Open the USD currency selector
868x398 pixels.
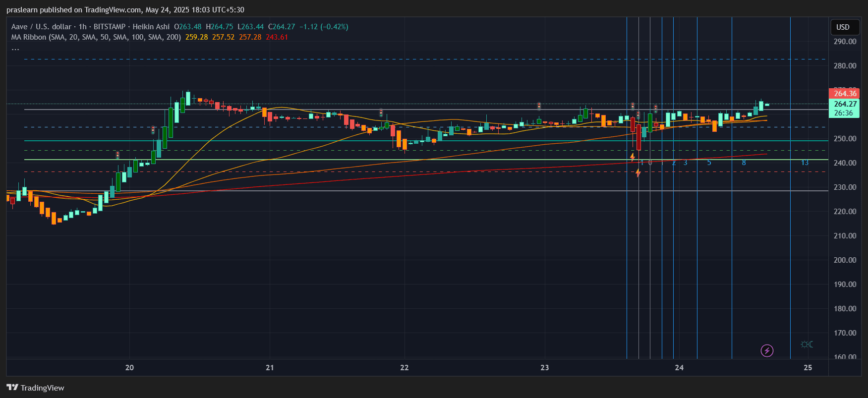843,27
